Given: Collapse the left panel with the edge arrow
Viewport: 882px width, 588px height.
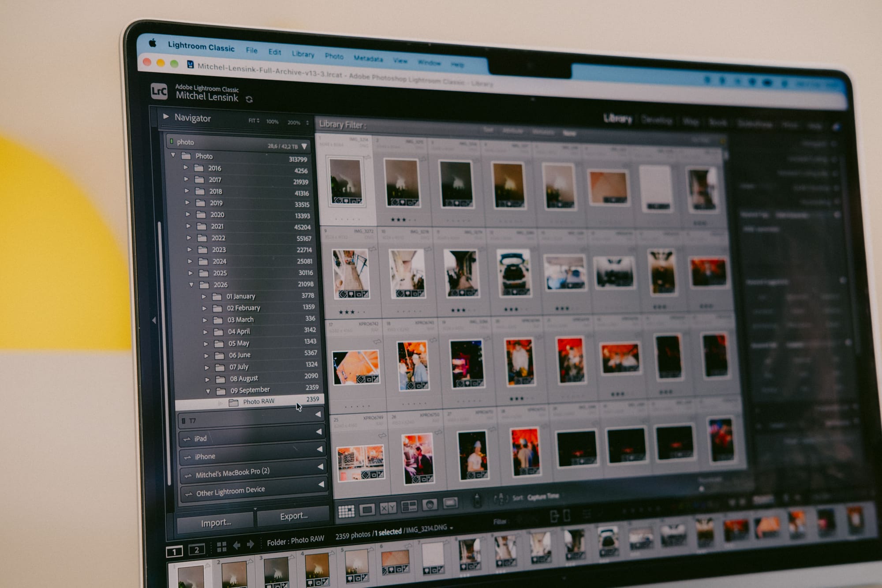Looking at the screenshot, I should click(x=154, y=320).
